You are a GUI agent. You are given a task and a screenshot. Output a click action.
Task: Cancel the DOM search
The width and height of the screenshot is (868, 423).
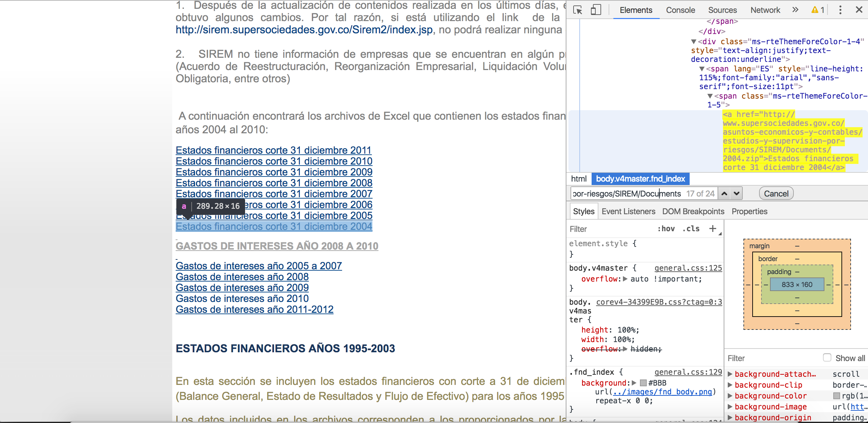click(776, 193)
